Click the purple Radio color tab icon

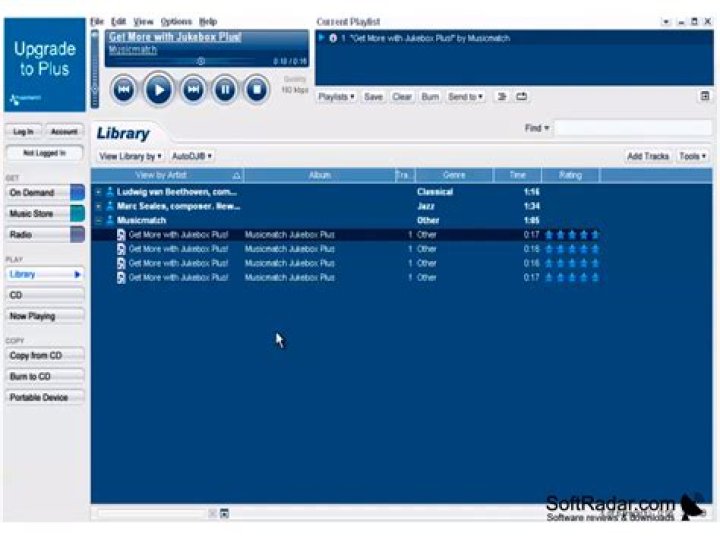[77, 235]
